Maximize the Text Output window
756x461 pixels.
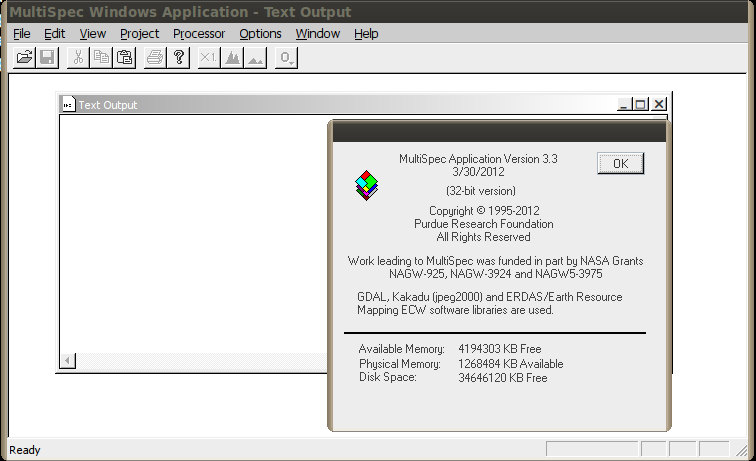point(641,104)
